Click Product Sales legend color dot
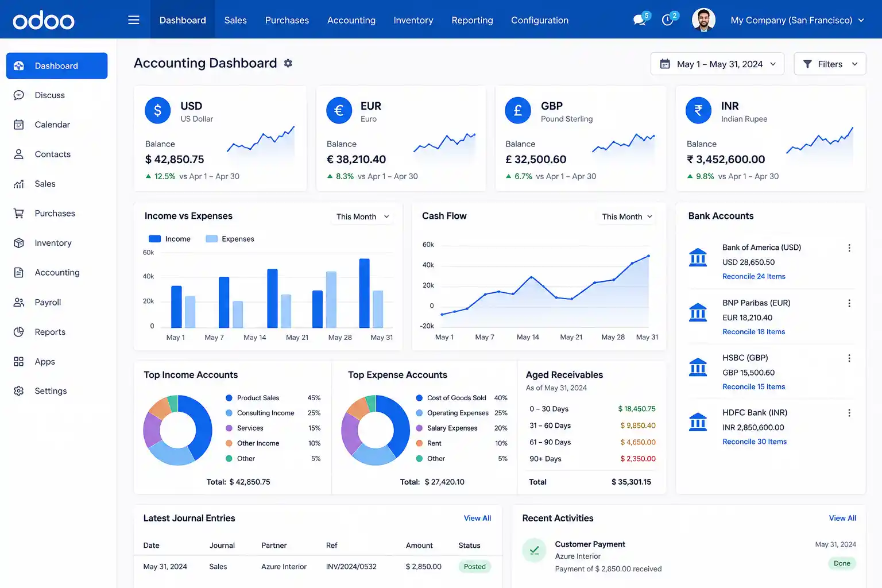 click(x=229, y=398)
